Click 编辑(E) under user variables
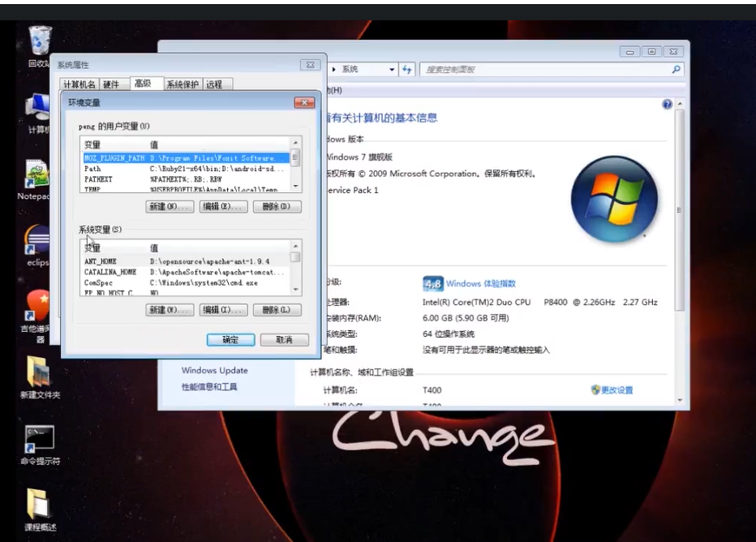This screenshot has height=542, width=756. pos(223,206)
